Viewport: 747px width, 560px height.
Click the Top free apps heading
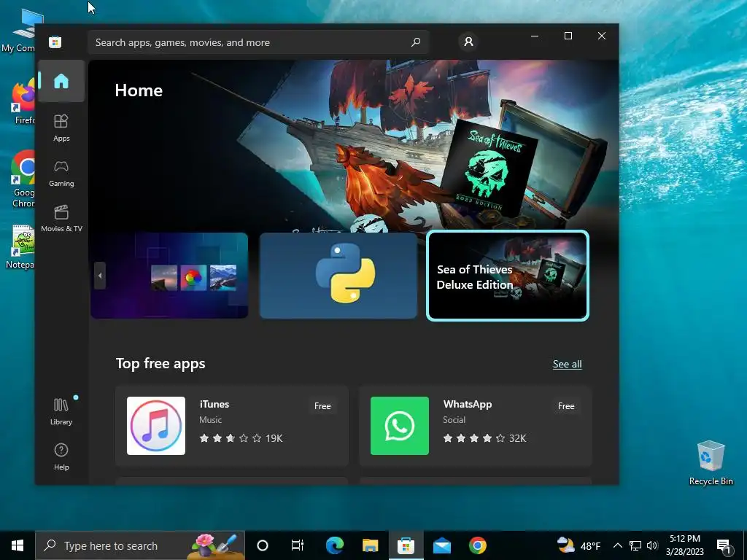pos(160,363)
